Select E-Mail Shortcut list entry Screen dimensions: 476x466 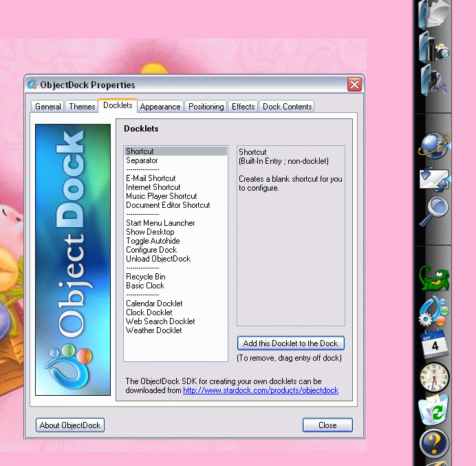coord(175,178)
